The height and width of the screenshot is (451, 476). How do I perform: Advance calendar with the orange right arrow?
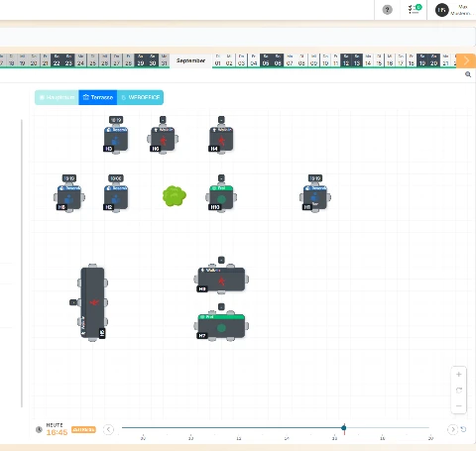[466, 60]
